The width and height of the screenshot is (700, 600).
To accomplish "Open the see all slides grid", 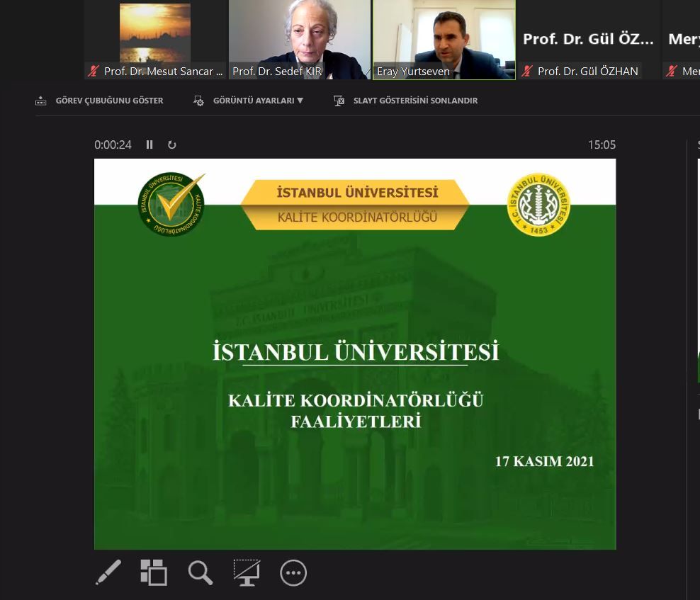I will click(153, 572).
